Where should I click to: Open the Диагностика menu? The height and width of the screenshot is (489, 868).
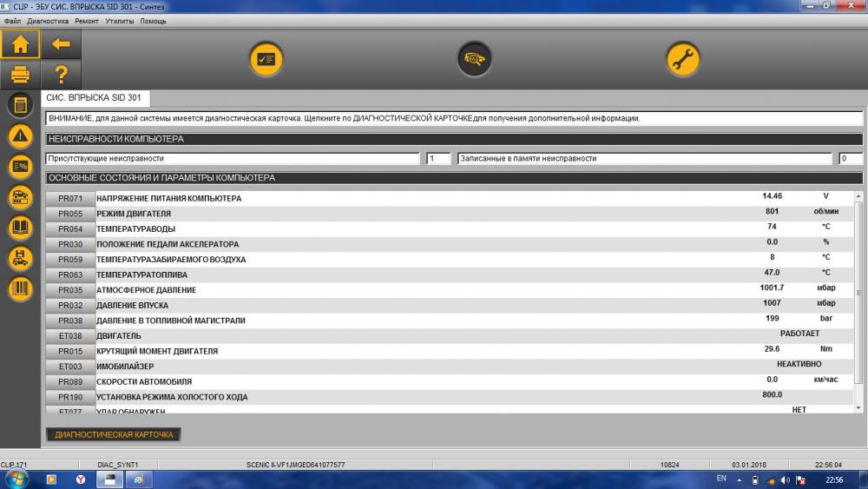[48, 21]
